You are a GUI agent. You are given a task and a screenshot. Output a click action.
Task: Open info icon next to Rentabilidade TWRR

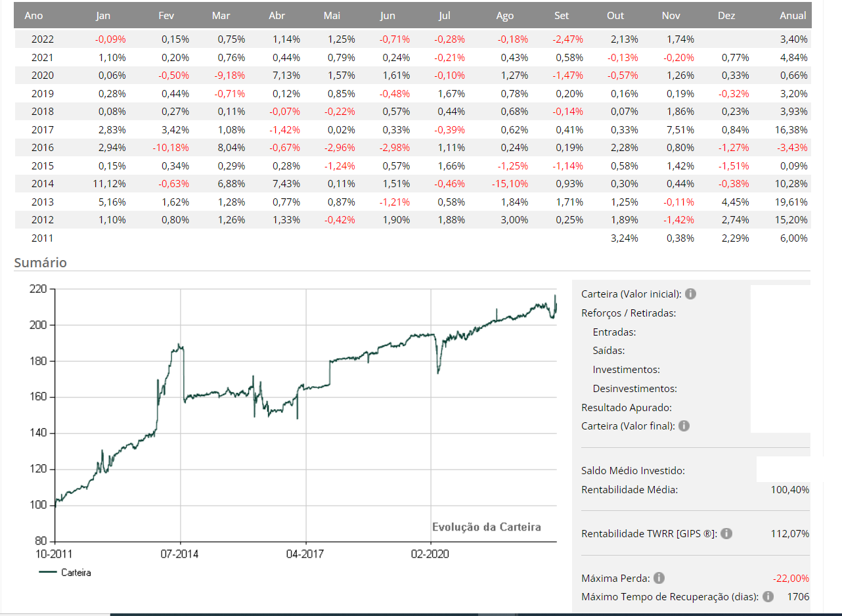[726, 533]
